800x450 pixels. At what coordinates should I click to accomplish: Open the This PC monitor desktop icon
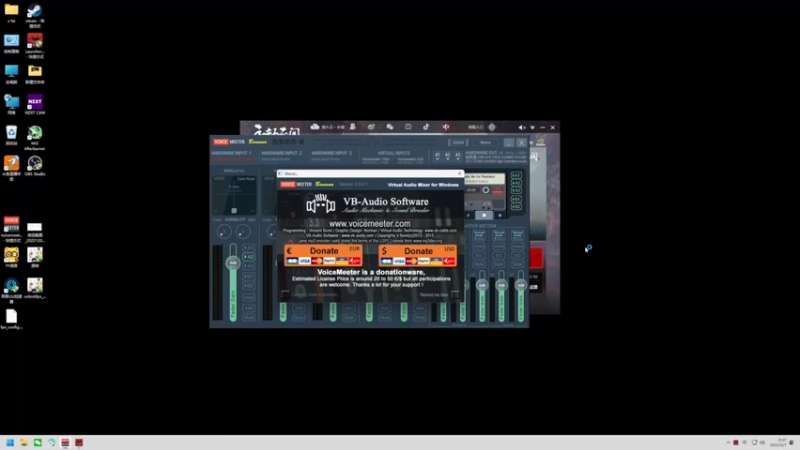pyautogui.click(x=11, y=74)
